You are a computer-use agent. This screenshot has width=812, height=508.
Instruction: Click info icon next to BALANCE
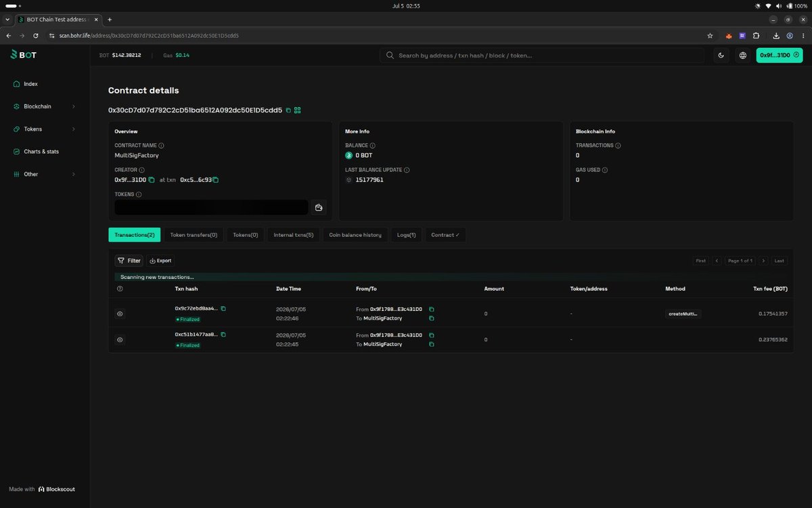tap(373, 146)
